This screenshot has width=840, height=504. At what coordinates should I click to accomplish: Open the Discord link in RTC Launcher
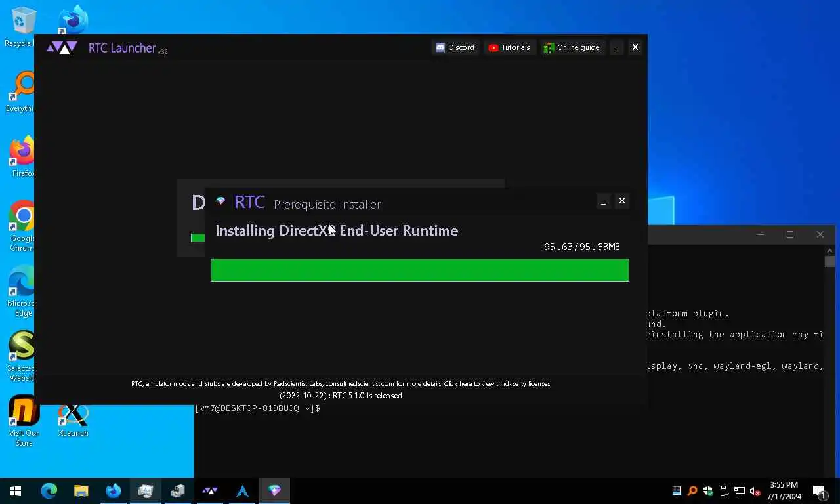(x=455, y=47)
